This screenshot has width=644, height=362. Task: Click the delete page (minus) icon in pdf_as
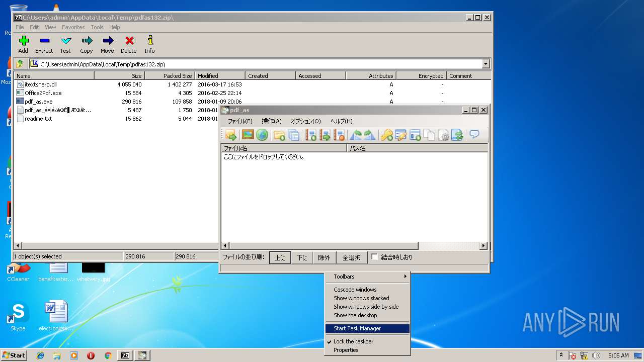pos(339,135)
